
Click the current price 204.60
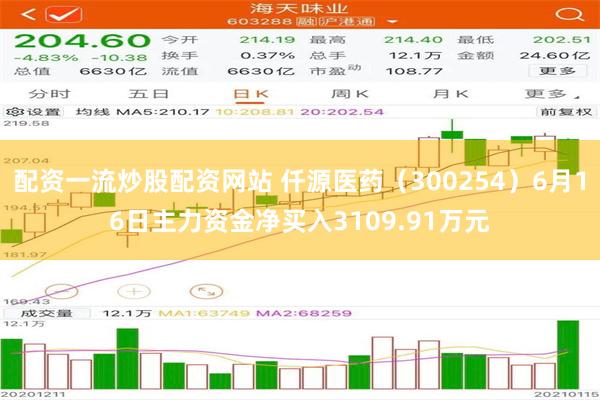click(82, 41)
